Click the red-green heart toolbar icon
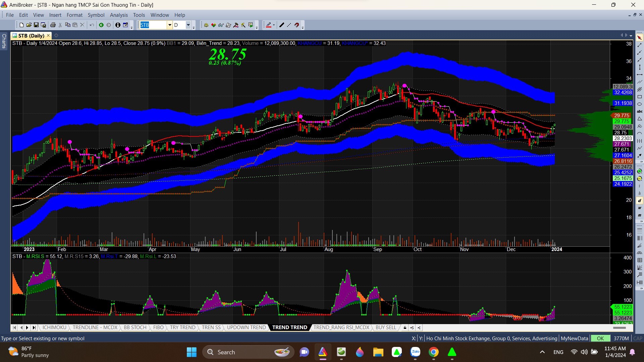This screenshot has height=362, width=644. coord(213,25)
